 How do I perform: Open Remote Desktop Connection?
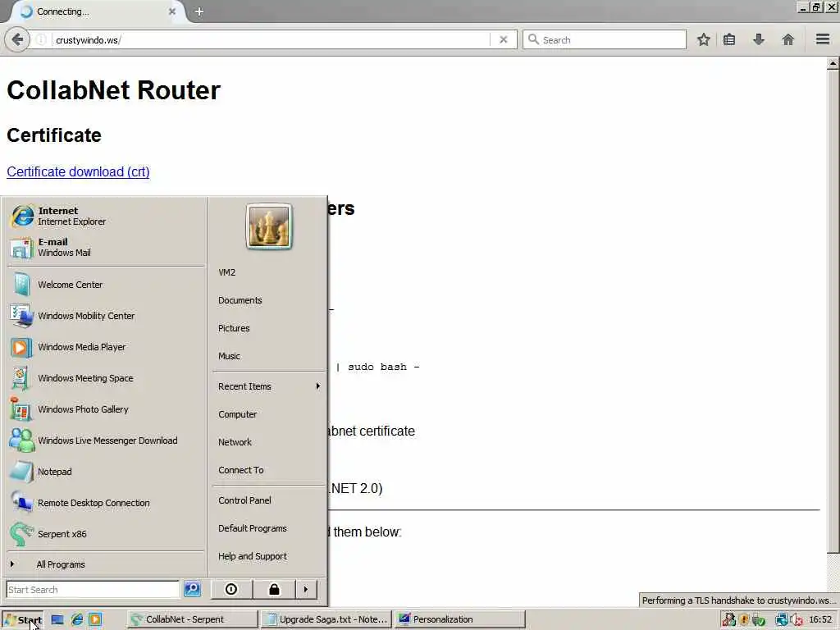[x=106, y=503]
